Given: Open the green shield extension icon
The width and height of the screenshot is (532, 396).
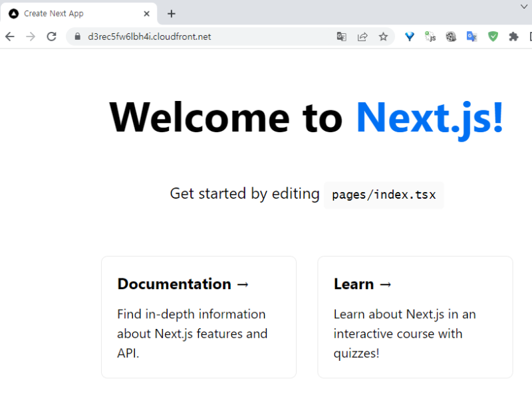Looking at the screenshot, I should (493, 37).
